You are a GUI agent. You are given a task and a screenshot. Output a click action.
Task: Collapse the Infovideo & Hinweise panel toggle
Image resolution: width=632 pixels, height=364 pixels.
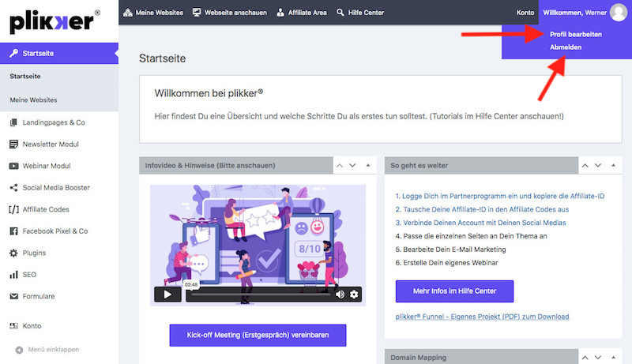click(x=367, y=166)
